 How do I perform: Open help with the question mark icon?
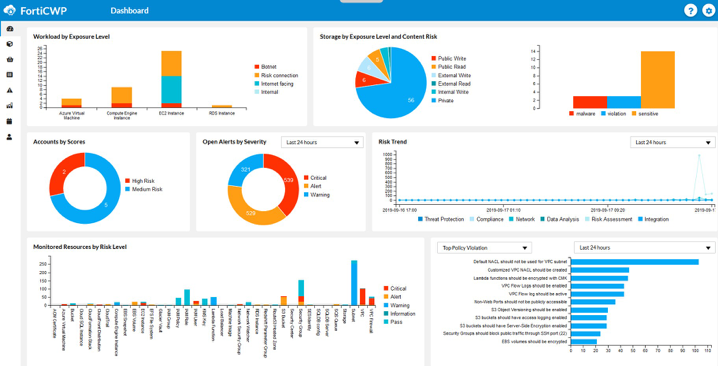pyautogui.click(x=690, y=11)
